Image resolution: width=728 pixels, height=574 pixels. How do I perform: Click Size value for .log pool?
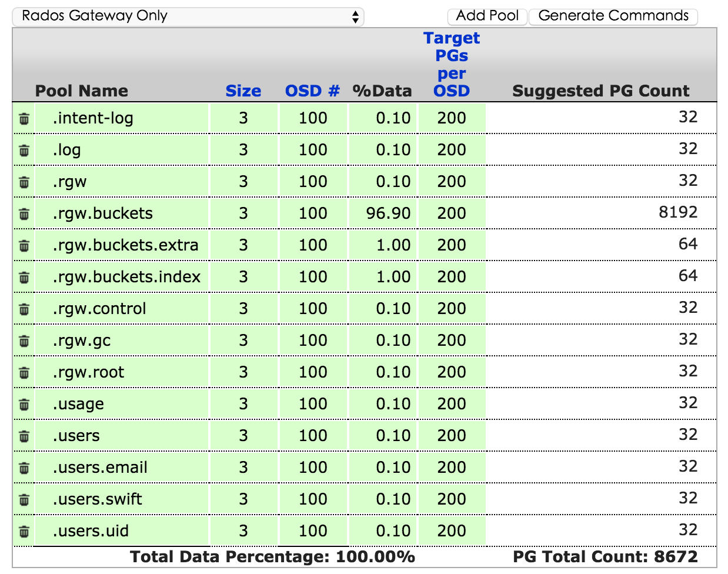pos(243,150)
